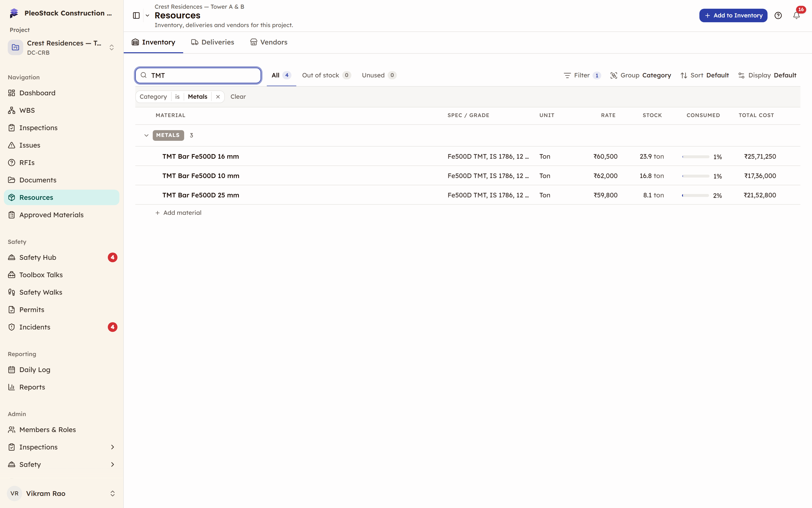Image resolution: width=812 pixels, height=508 pixels.
Task: Open Safety Hub
Action: pyautogui.click(x=61, y=257)
